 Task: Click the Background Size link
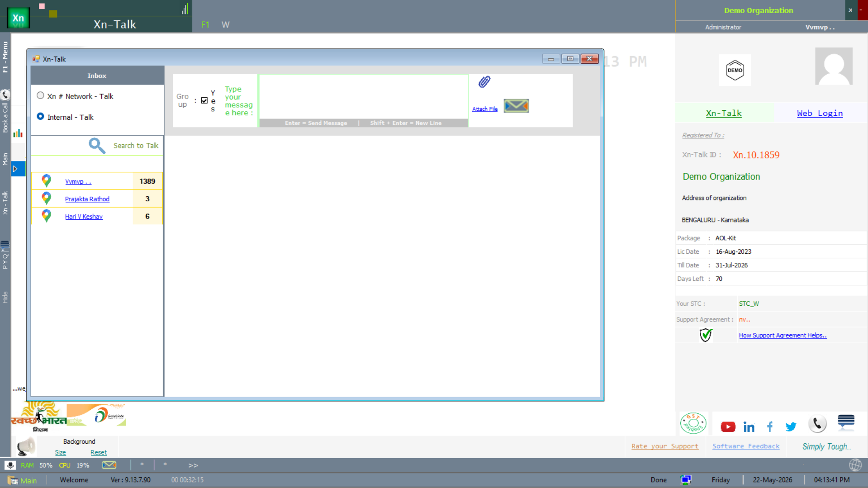(60, 452)
